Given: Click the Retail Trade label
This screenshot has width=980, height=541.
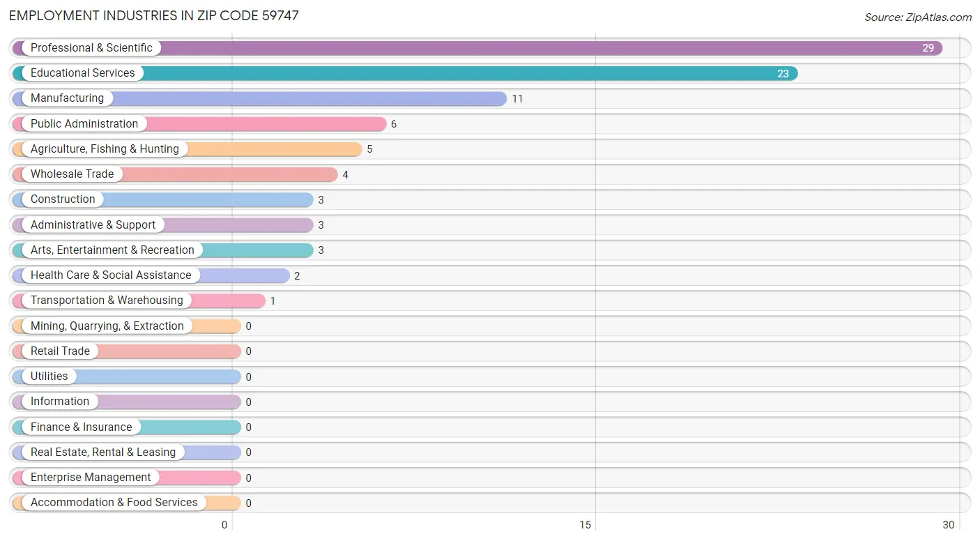Looking at the screenshot, I should [x=60, y=351].
